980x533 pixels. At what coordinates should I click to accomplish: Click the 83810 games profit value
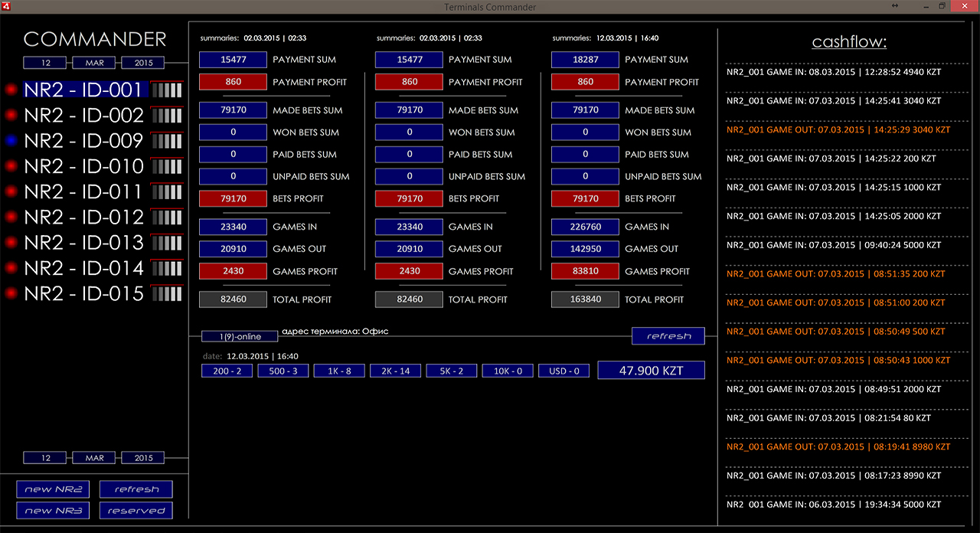[x=585, y=271]
